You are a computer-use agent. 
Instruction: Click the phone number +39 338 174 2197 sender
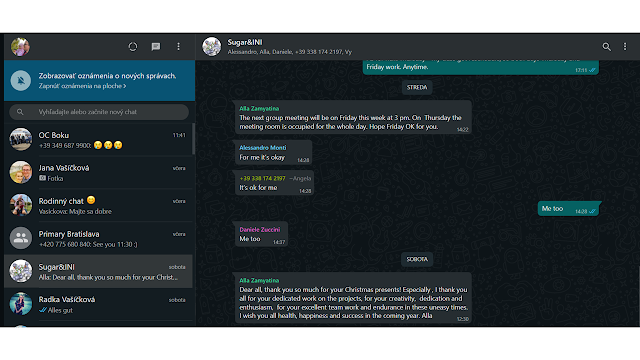(x=262, y=178)
